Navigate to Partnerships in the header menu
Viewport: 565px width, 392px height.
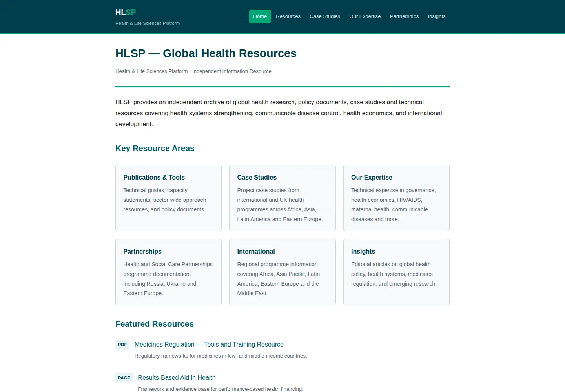[x=404, y=16]
